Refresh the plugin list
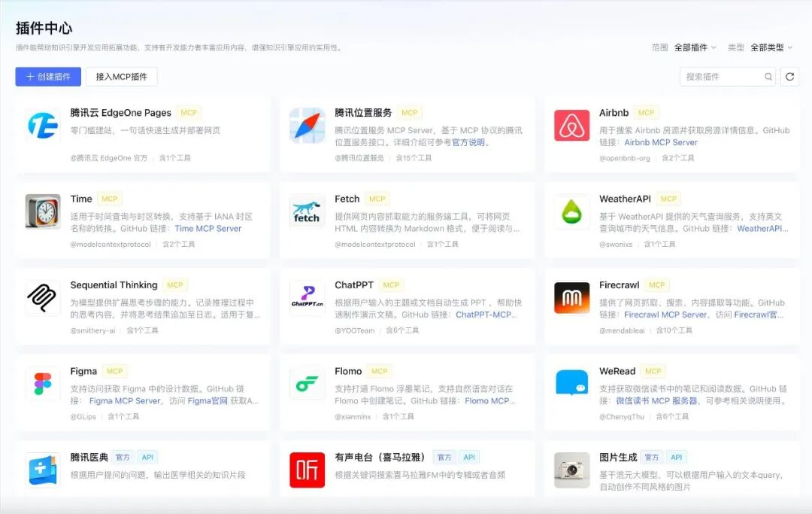Screen dimensions: 812x514 point(789,77)
